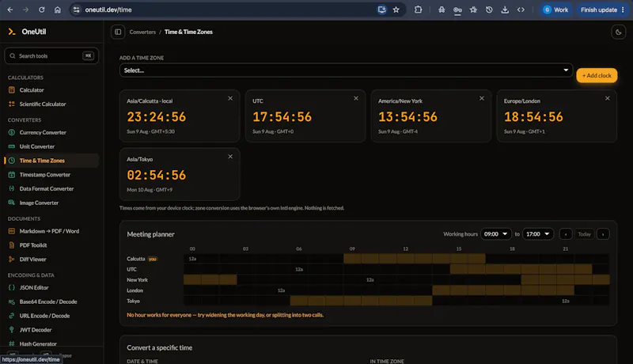Click the Image Converter icon
The image size is (633, 364).
(x=12, y=203)
